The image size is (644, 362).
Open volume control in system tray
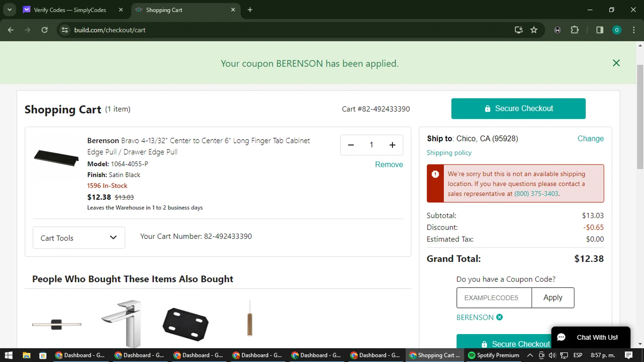pyautogui.click(x=552, y=356)
